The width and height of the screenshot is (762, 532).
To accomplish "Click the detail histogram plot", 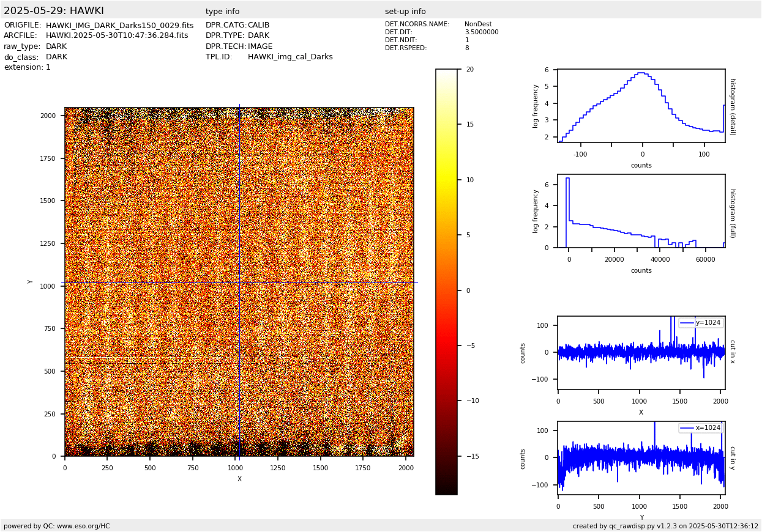I will (641, 106).
